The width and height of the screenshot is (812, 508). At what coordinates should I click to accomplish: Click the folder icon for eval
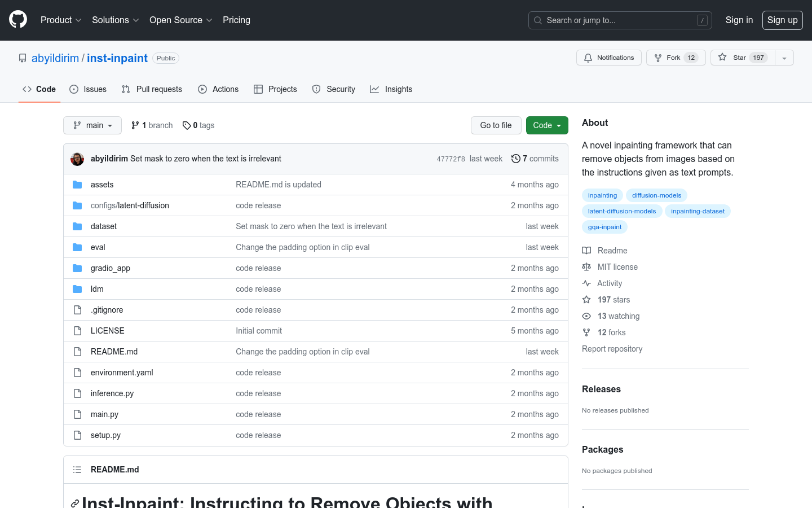77,247
